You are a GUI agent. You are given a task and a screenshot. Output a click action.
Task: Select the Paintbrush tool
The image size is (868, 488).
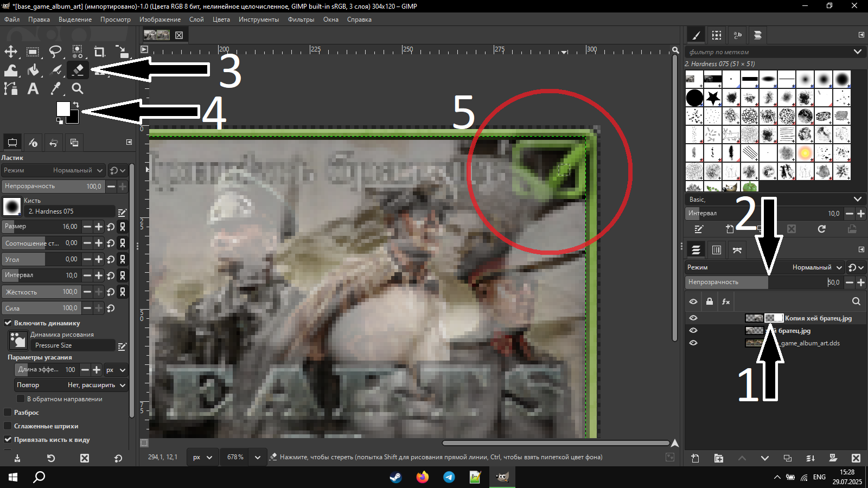tap(55, 70)
